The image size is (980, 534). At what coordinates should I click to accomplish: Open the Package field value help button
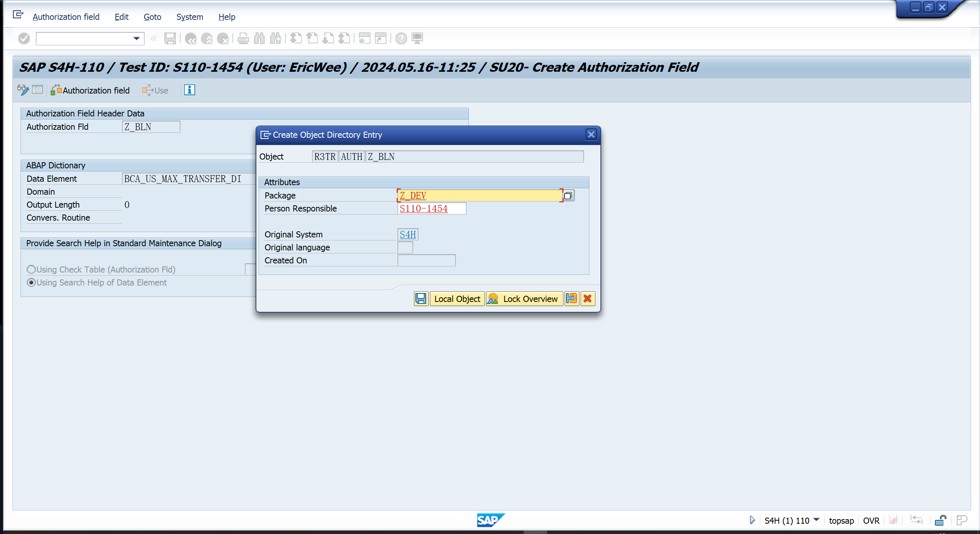coord(568,195)
